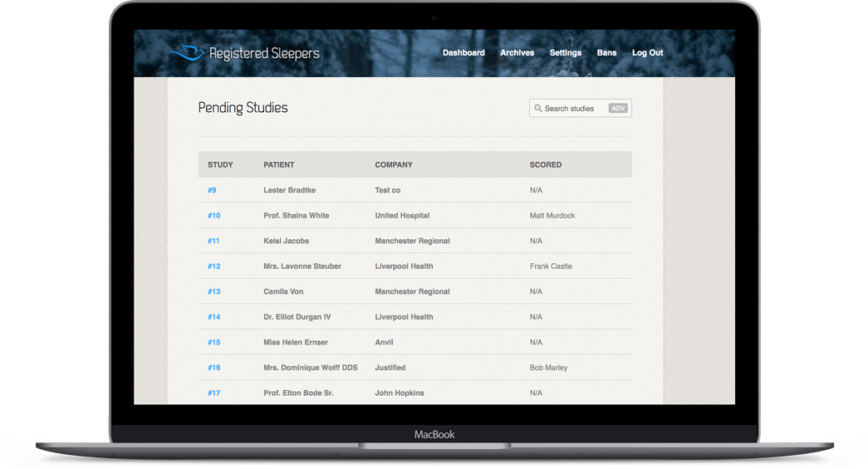The height and width of the screenshot is (469, 868).
Task: Open study #12 link
Action: pyautogui.click(x=213, y=266)
